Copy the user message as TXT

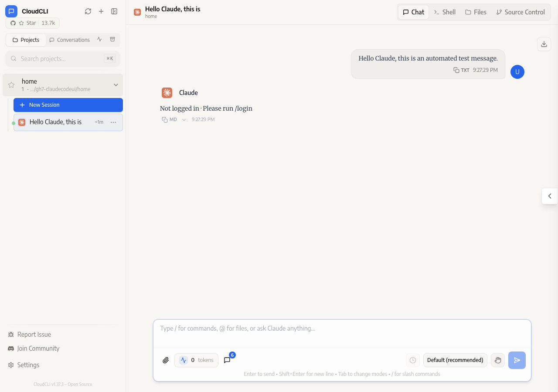pos(461,70)
